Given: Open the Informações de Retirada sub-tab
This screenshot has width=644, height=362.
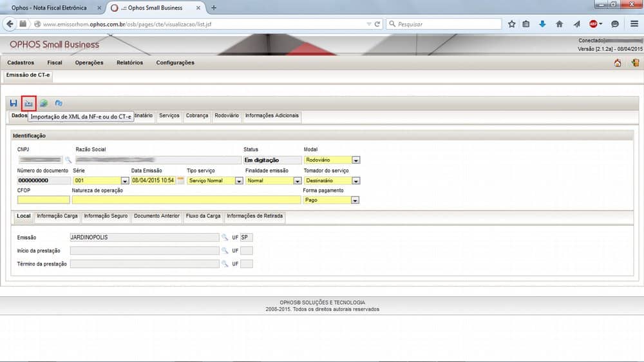Looking at the screenshot, I should pos(254,216).
